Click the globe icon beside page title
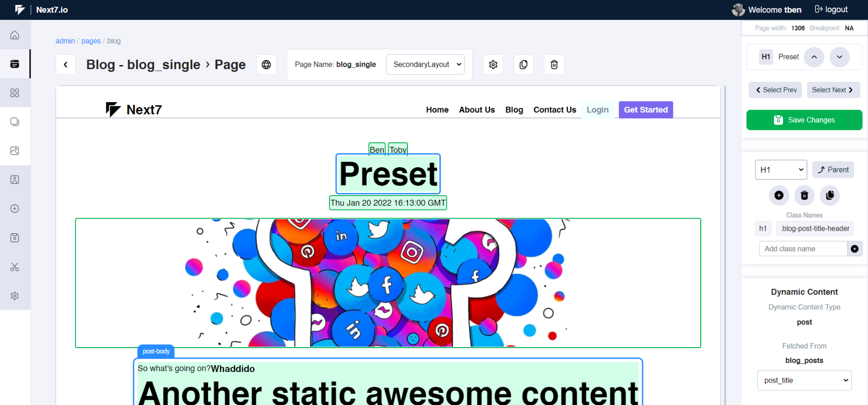The height and width of the screenshot is (405, 868). [x=266, y=65]
